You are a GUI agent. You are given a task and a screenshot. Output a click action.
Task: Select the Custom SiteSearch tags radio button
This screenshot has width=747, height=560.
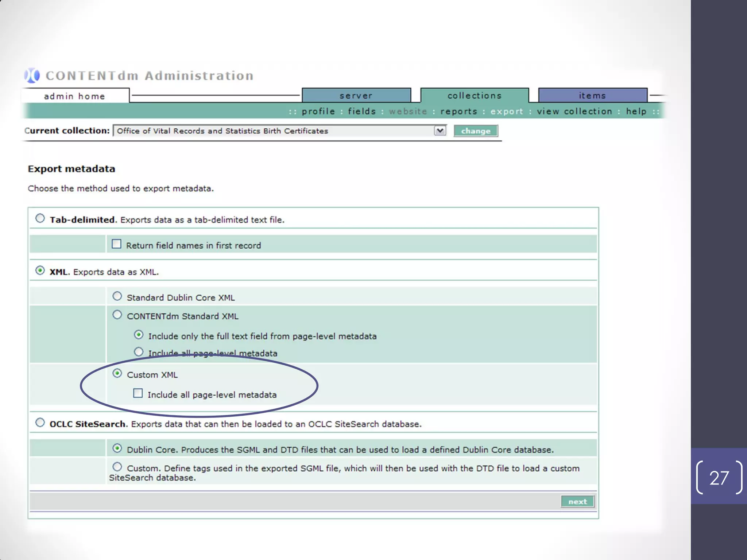coord(117,467)
